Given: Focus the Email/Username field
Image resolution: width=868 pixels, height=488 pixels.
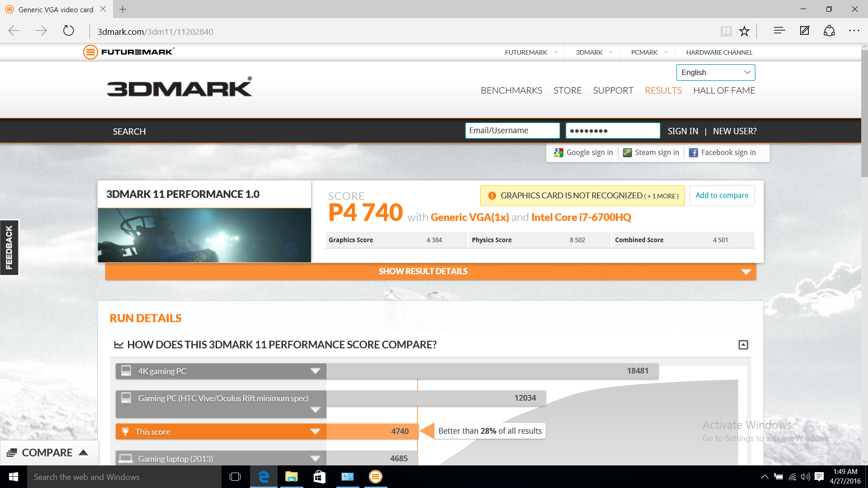Looking at the screenshot, I should (x=513, y=131).
